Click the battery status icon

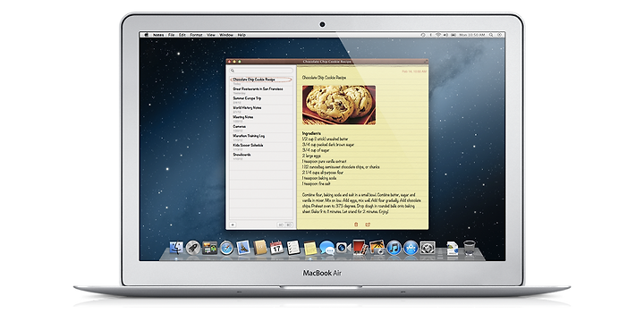tap(453, 35)
